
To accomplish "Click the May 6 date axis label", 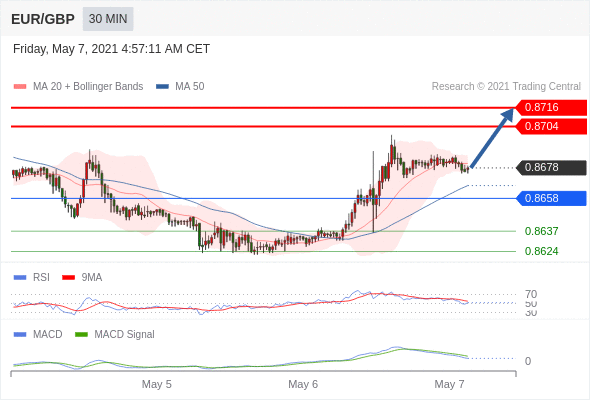I will coord(303,384).
